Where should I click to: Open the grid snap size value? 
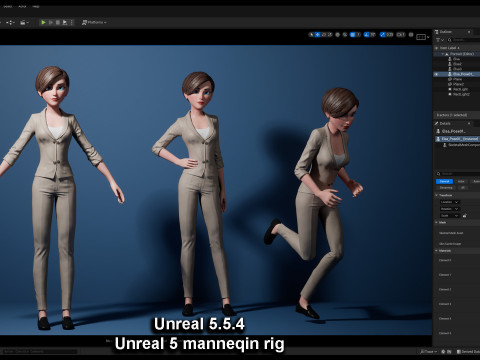[358, 34]
